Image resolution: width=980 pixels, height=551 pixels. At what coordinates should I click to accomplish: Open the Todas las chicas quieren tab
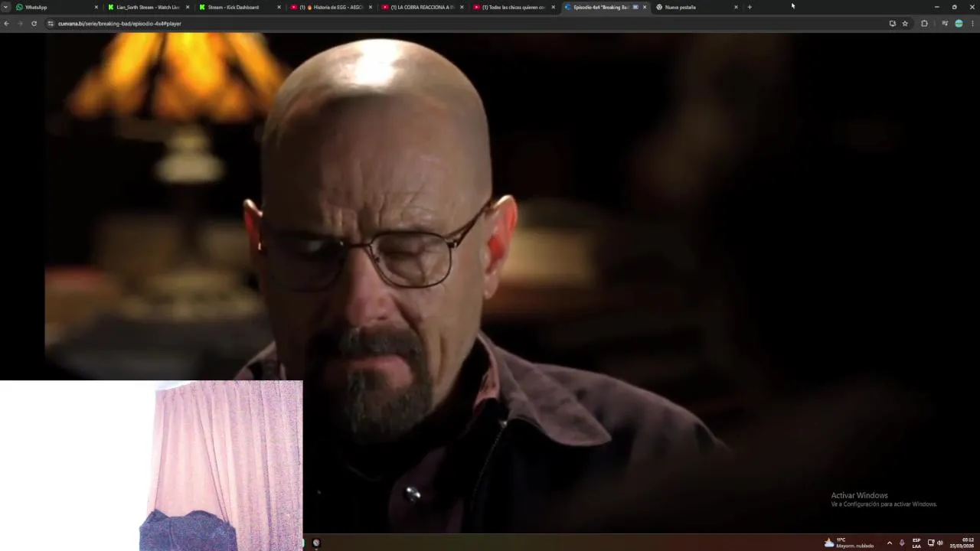[513, 7]
